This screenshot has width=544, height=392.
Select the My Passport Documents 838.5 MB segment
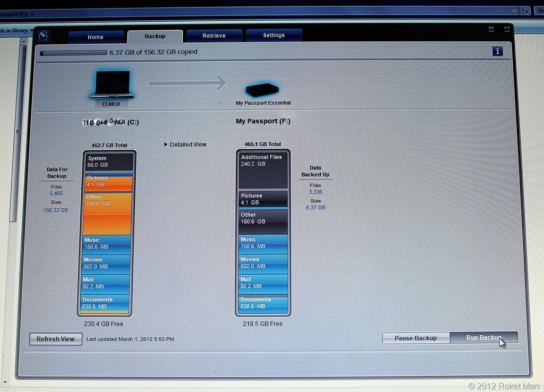pyautogui.click(x=263, y=303)
